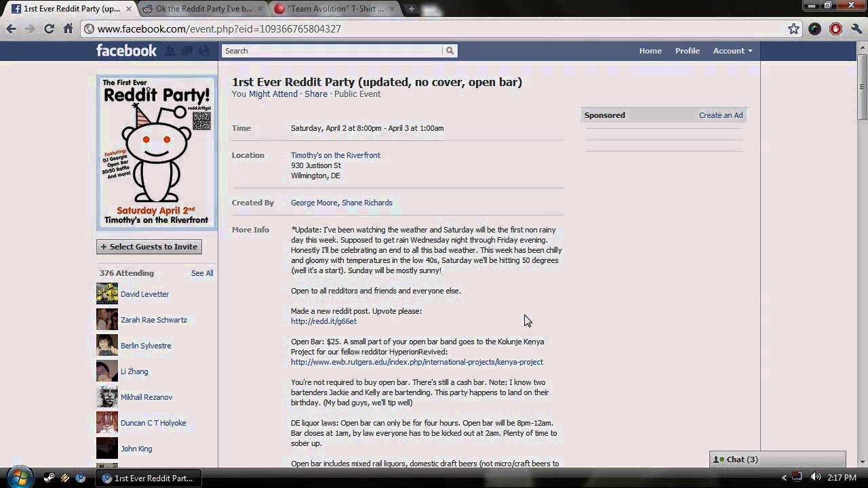Open the Reddit Party event poster image
The height and width of the screenshot is (488, 868).
click(x=156, y=152)
